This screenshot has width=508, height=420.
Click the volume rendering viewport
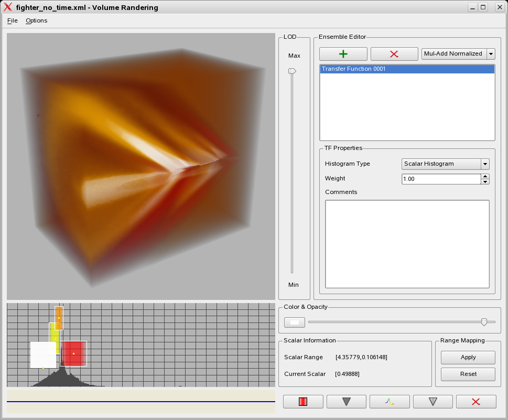pos(141,166)
